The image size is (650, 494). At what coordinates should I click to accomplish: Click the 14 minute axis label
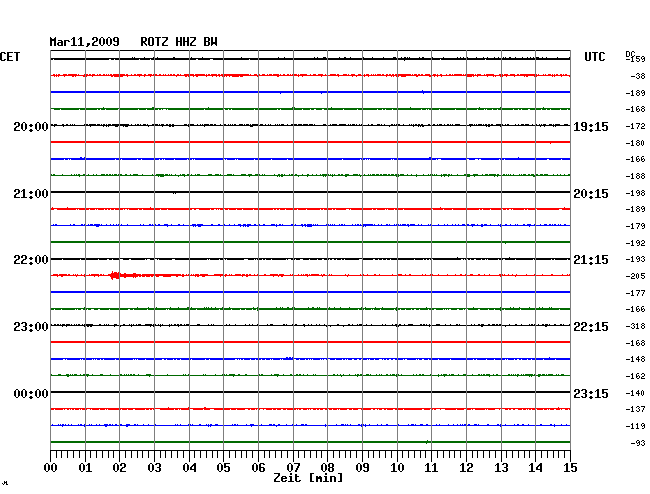tap(535, 468)
